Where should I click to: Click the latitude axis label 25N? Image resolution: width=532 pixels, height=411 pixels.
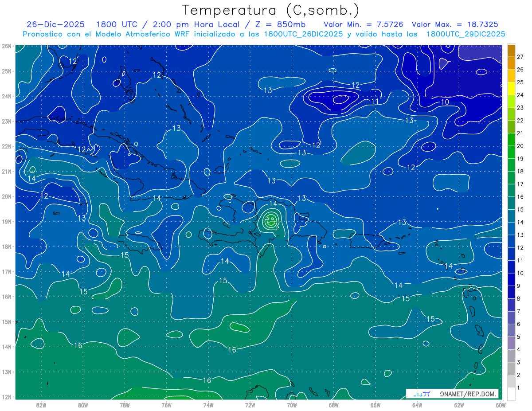click(x=7, y=71)
